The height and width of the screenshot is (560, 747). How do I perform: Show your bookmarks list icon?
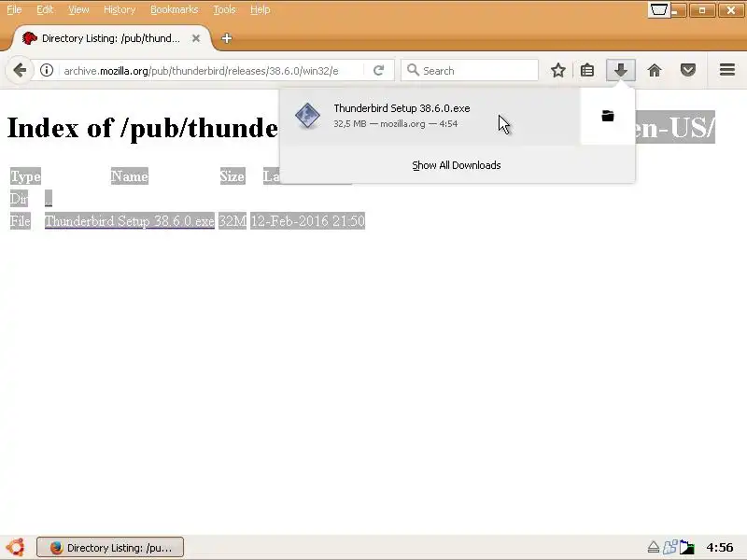(587, 71)
